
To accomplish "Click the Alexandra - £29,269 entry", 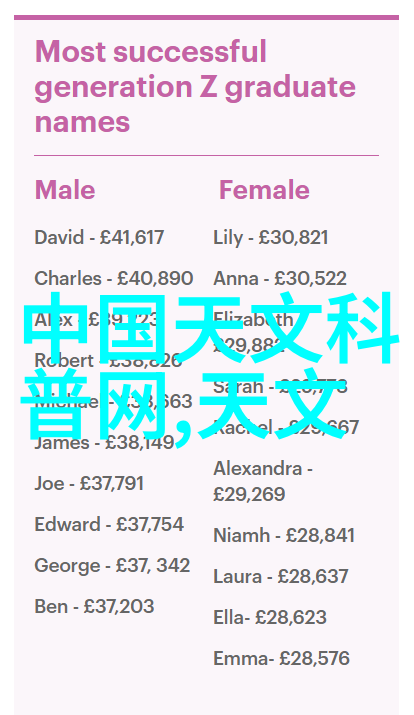I will coord(263,482).
